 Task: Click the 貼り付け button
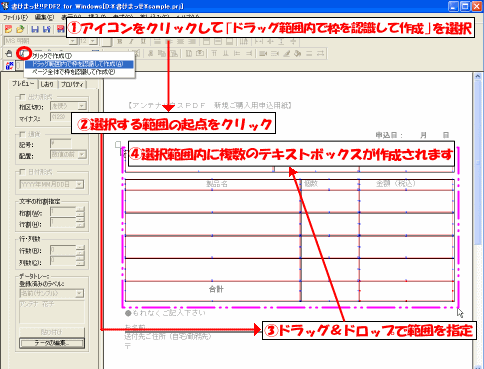point(52,332)
